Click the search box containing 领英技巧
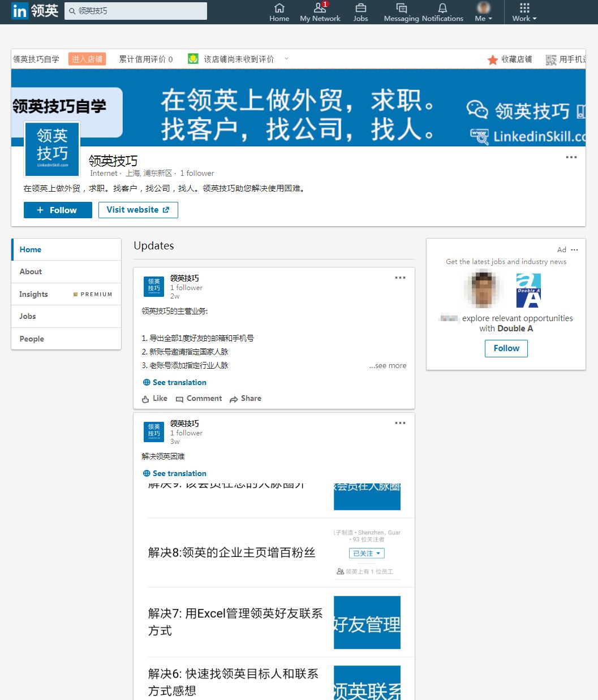The image size is (598, 700). tap(136, 11)
